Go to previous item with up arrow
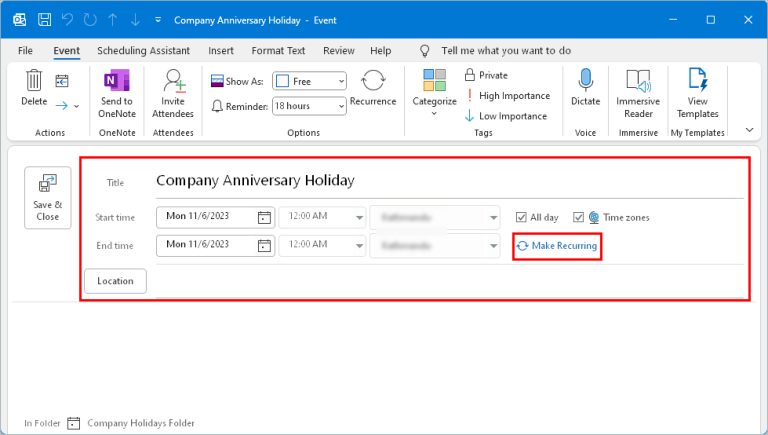Screen dimensions: 768x435 (113, 20)
